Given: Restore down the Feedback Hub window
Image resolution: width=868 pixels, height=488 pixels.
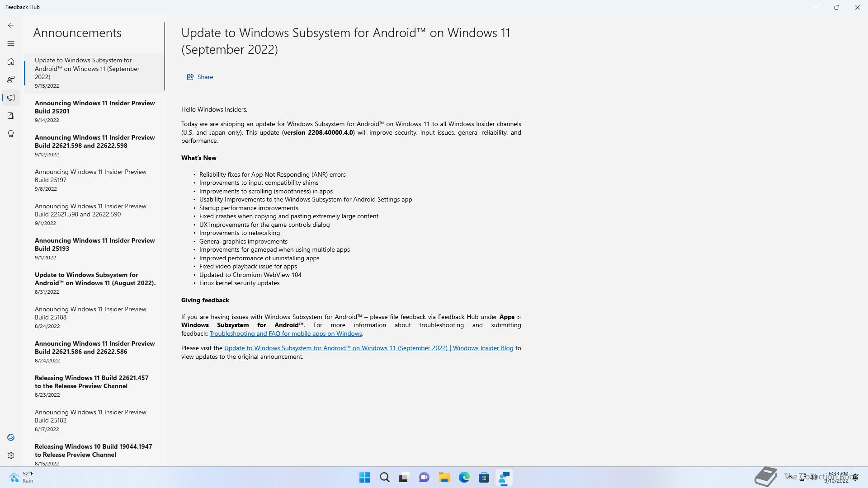Looking at the screenshot, I should point(837,7).
